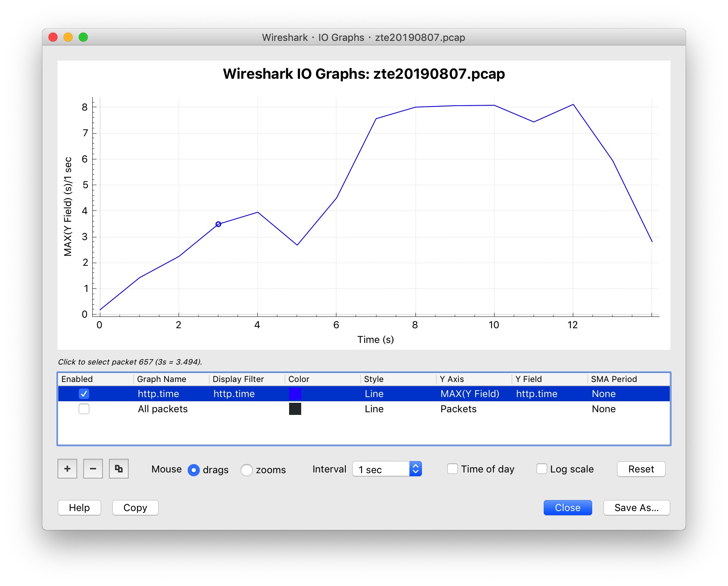The image size is (728, 586).
Task: Click the black color swatch for All packets
Action: point(295,409)
